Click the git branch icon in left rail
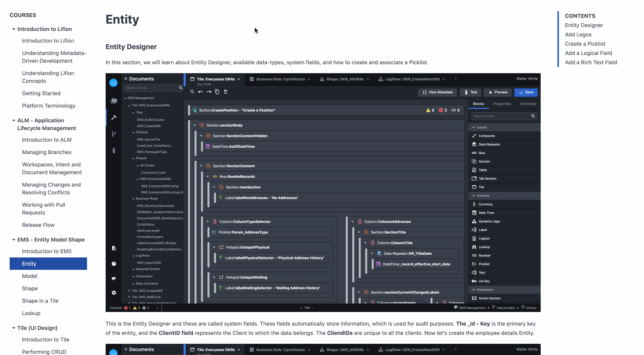The height and width of the screenshot is (355, 644). 114,134
